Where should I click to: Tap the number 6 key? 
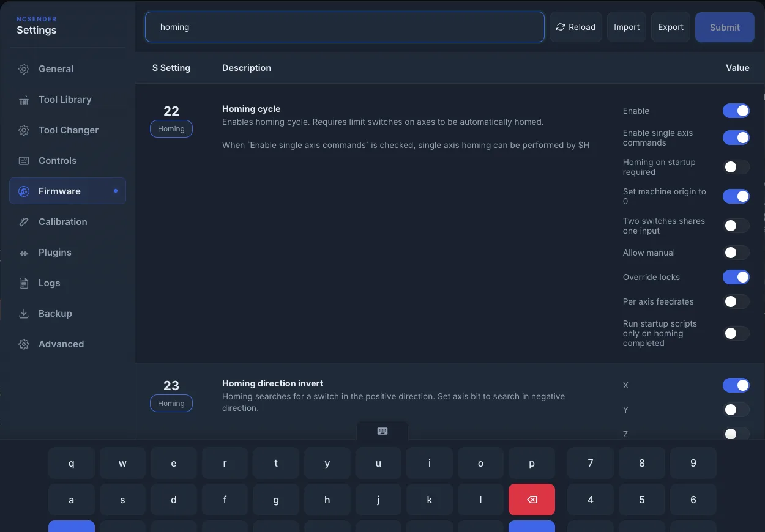pos(693,500)
